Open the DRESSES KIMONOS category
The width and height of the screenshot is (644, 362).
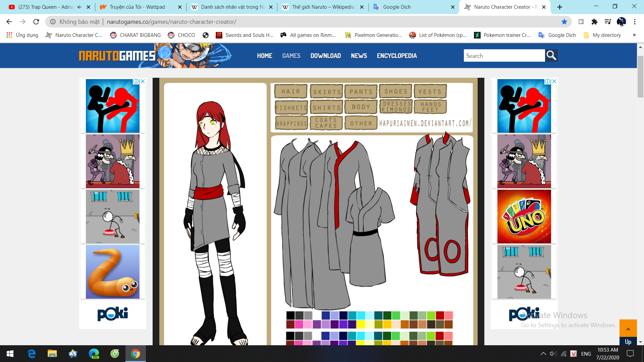396,107
